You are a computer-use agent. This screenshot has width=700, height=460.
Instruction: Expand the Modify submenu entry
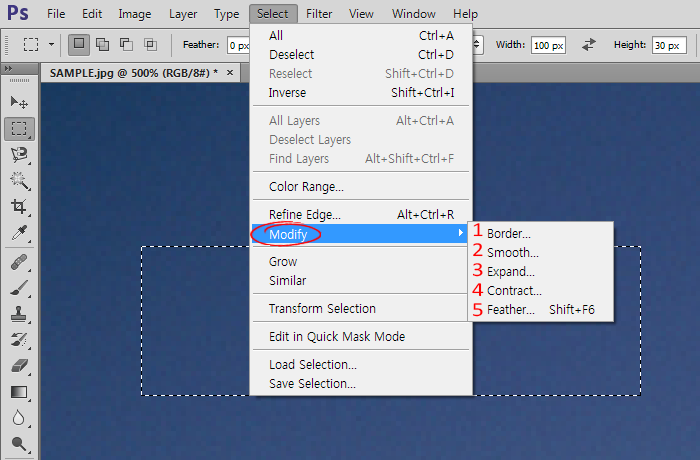click(360, 234)
